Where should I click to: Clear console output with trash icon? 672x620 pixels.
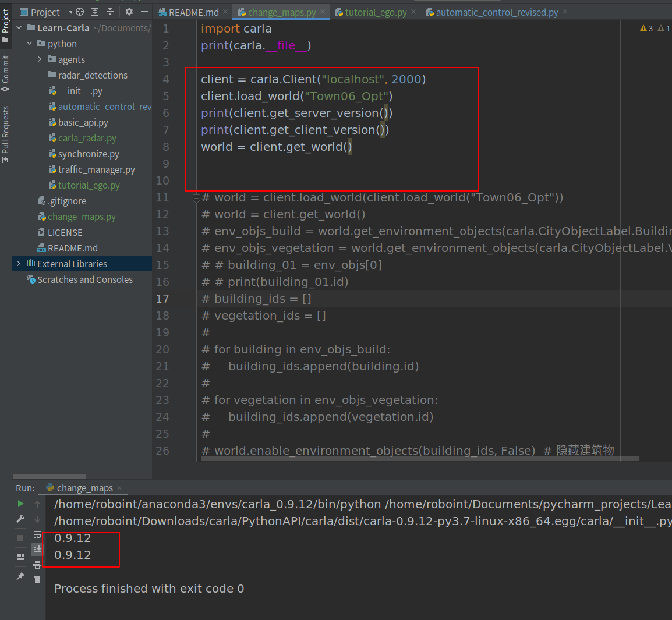(37, 580)
